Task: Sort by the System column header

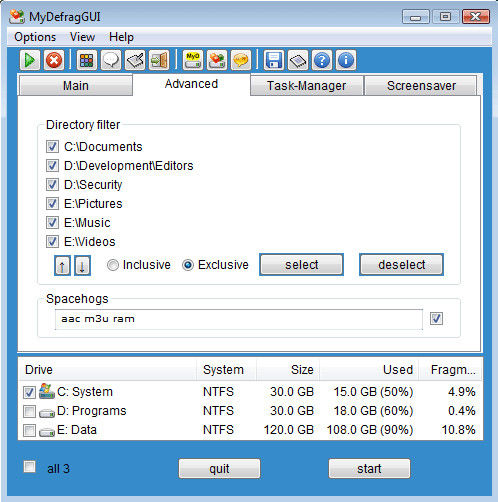Action: click(x=226, y=370)
